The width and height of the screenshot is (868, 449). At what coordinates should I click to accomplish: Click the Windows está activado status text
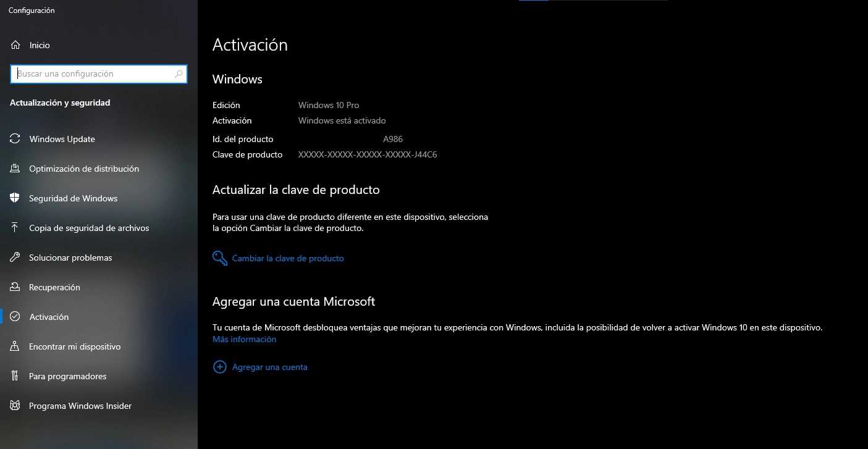click(x=342, y=120)
